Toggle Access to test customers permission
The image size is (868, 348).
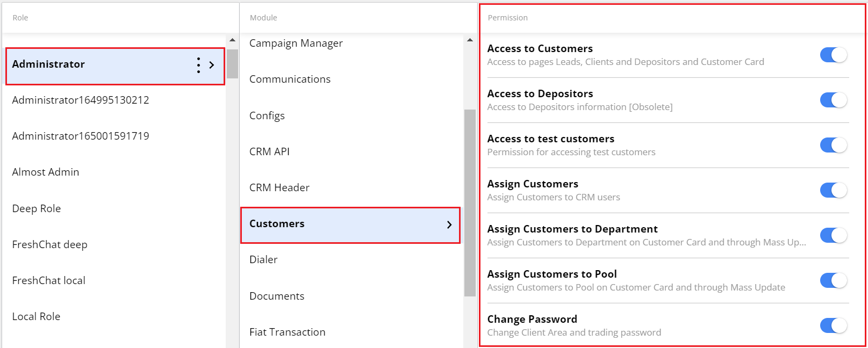pyautogui.click(x=833, y=145)
